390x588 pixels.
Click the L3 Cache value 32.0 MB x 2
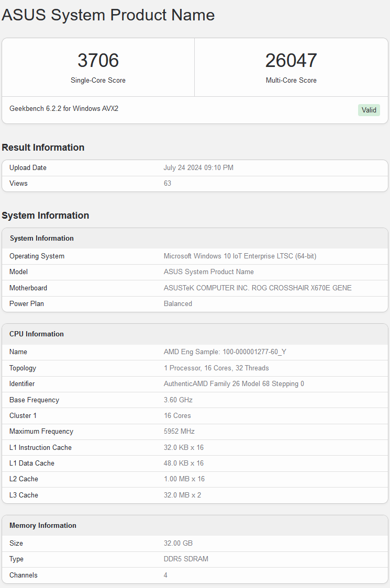click(x=182, y=495)
